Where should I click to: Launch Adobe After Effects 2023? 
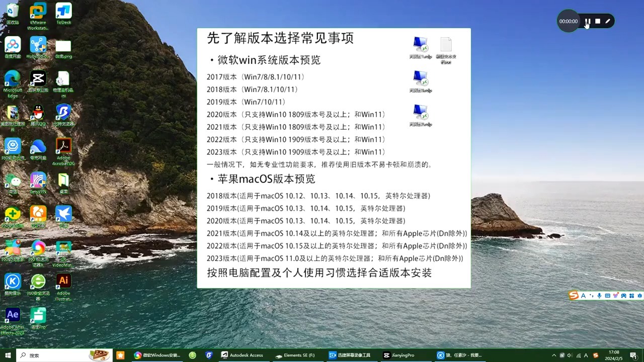coord(13,314)
